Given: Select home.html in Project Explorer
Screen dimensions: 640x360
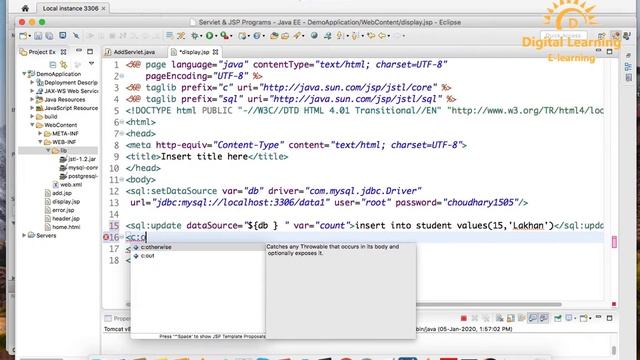Looking at the screenshot, I should (62, 227).
